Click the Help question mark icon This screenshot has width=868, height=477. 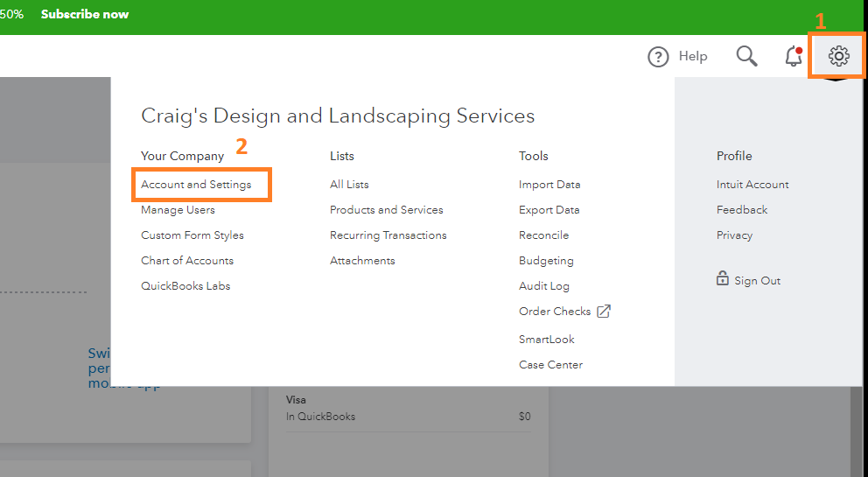click(x=658, y=57)
